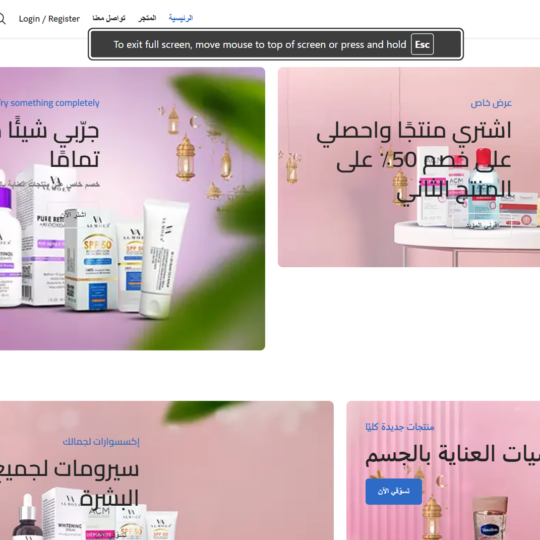Open the منتجات جديدة كليًا label
This screenshot has width=540, height=540.
click(x=399, y=427)
